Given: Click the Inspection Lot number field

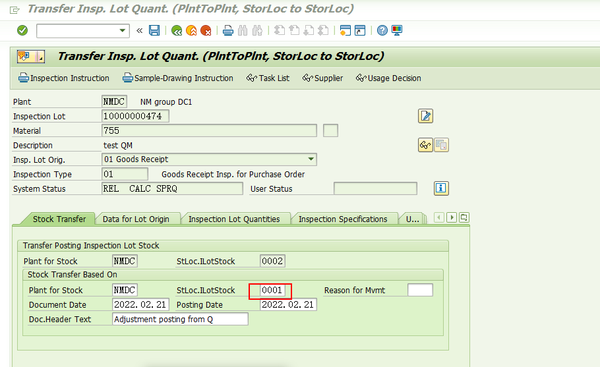Looking at the screenshot, I should [135, 116].
